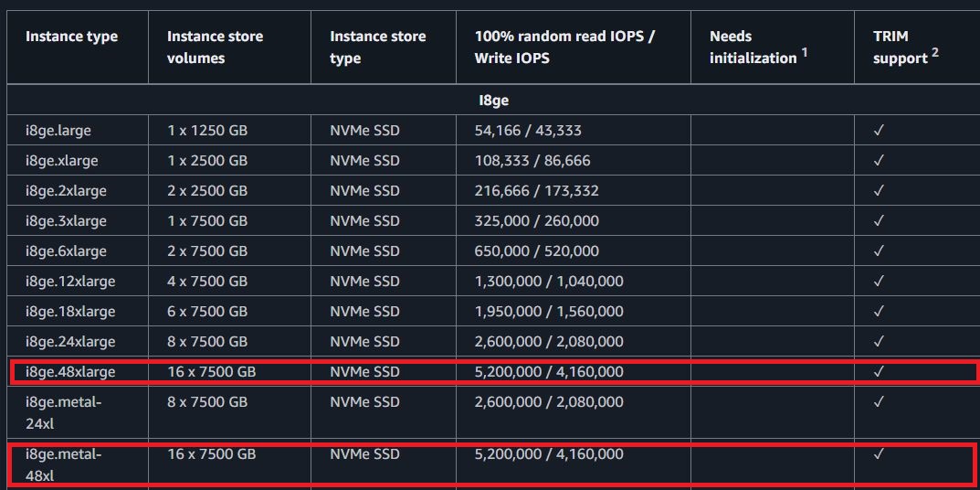Click the NVMe SSD cell for i8ge.6xlarge
The width and height of the screenshot is (980, 490).
point(364,251)
